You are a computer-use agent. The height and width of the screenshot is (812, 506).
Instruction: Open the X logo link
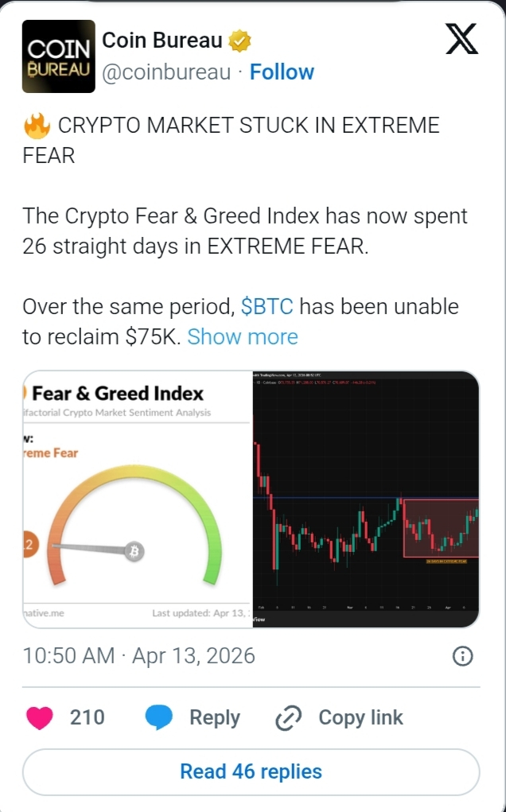(x=461, y=39)
